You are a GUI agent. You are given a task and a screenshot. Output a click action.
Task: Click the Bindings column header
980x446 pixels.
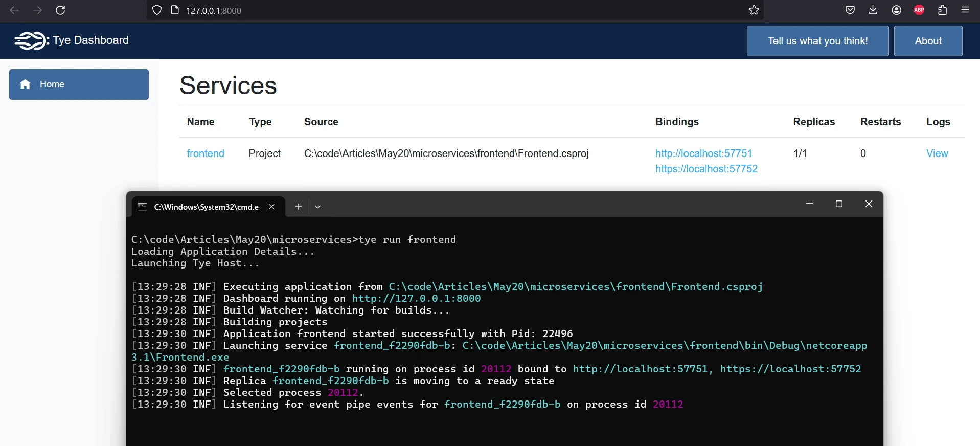(x=677, y=122)
